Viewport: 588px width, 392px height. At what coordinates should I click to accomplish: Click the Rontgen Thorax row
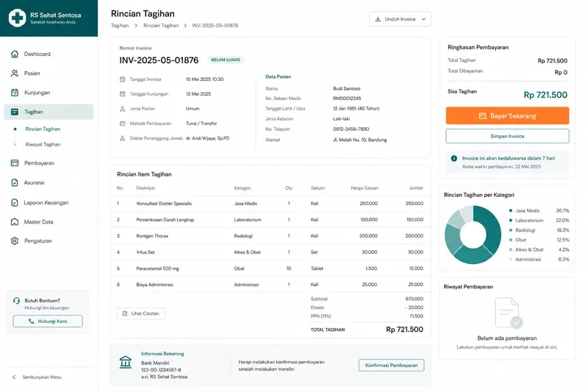coord(270,236)
